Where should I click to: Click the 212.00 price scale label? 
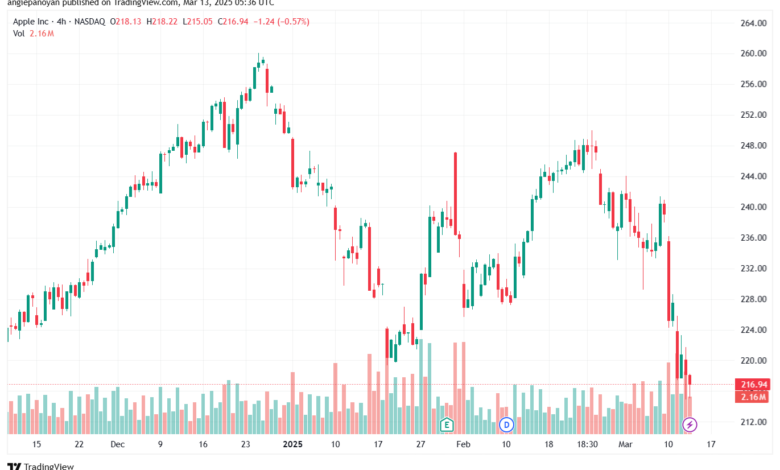click(753, 422)
